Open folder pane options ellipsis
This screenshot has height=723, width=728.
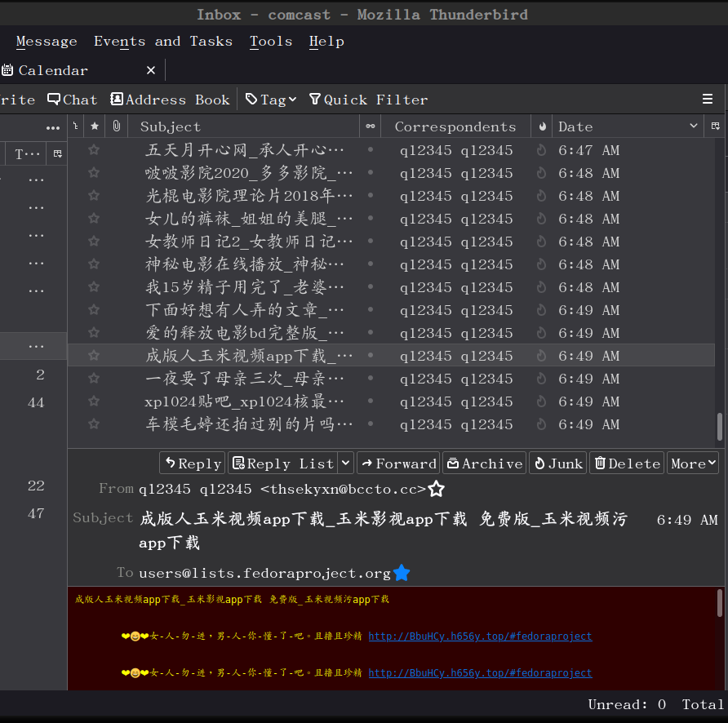pos(53,127)
